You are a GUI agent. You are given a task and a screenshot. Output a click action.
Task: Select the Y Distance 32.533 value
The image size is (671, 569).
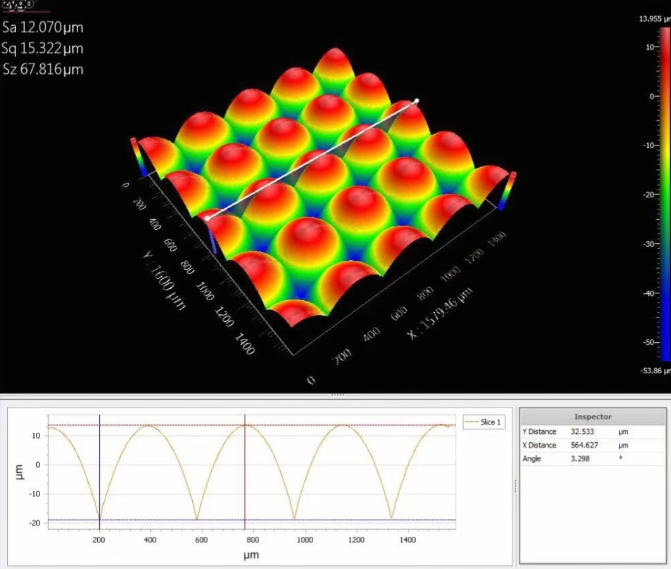click(582, 432)
